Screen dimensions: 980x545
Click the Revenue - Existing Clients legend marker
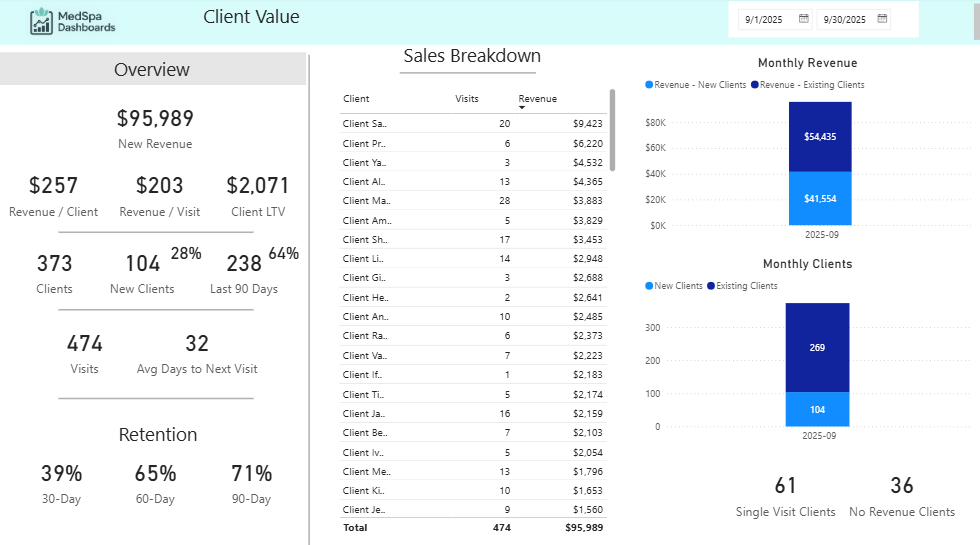coord(755,85)
